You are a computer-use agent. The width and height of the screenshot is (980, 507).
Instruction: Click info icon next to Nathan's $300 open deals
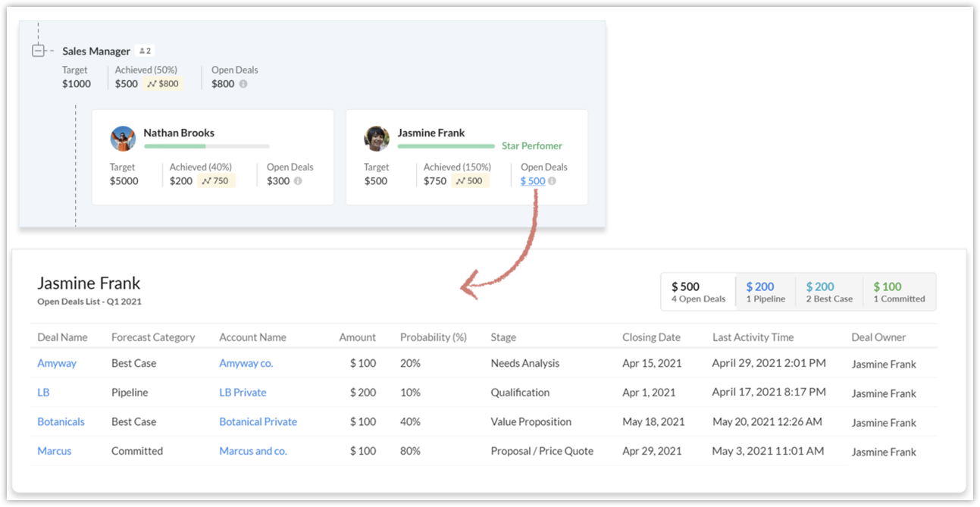298,181
